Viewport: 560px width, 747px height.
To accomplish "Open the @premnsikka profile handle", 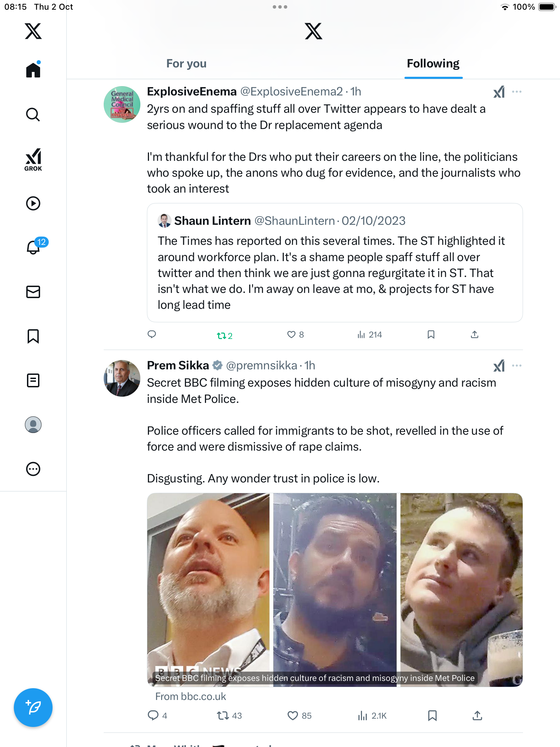I will coord(261,366).
